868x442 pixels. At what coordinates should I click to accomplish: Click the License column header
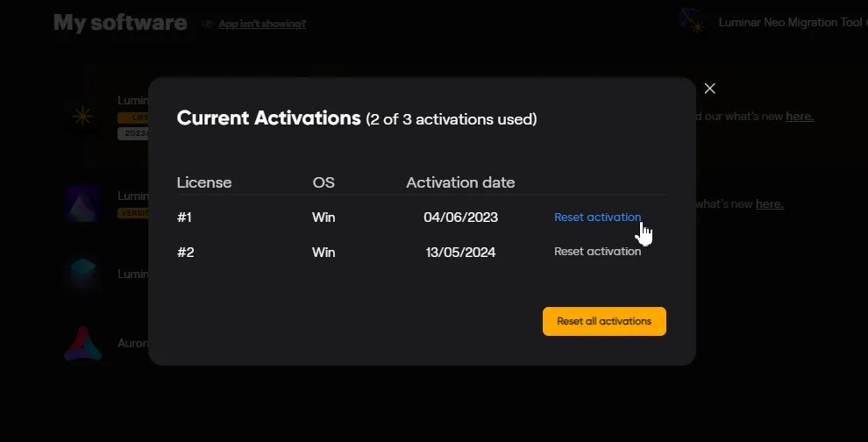coord(204,183)
